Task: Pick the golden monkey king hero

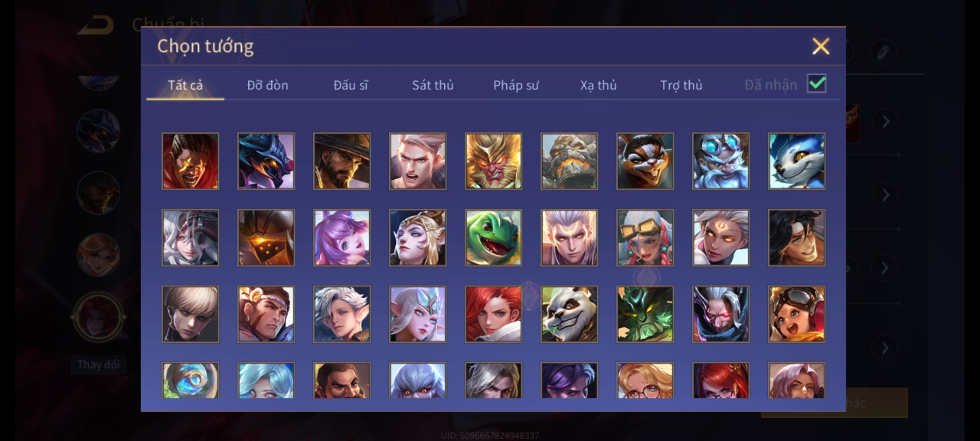Action: coord(493,161)
